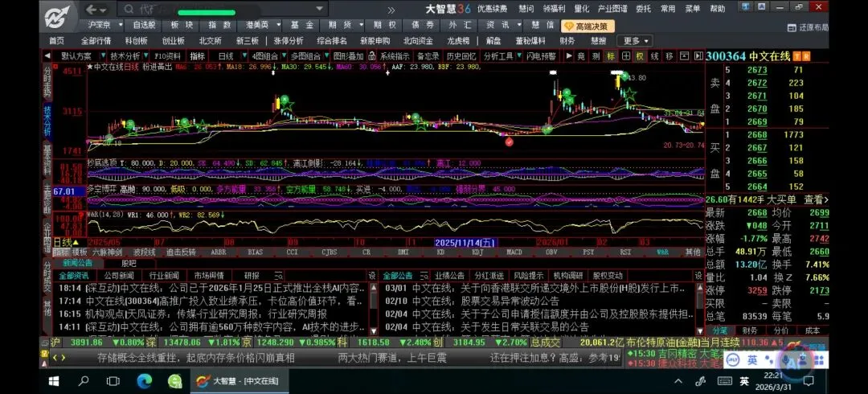Screen dimensions: 868x394
Task: Switch to the 股吧 tab
Action: [129, 263]
